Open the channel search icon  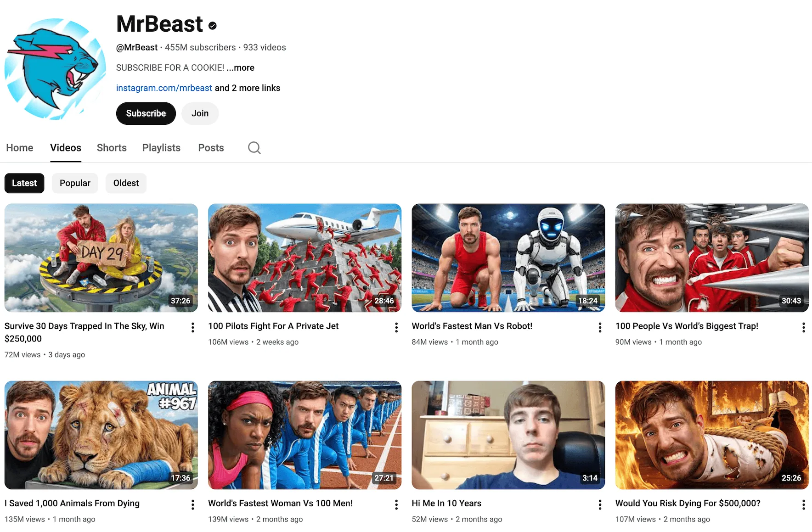(x=254, y=148)
